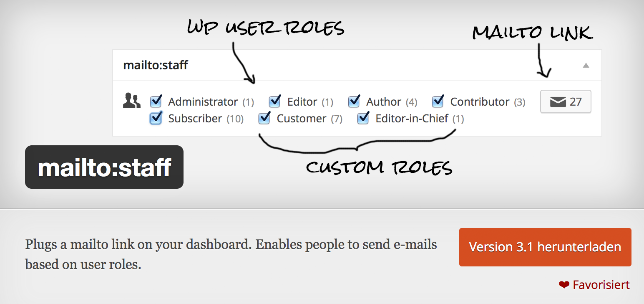This screenshot has height=304, width=644.
Task: Click the envelope mailto icon
Action: coord(558,102)
